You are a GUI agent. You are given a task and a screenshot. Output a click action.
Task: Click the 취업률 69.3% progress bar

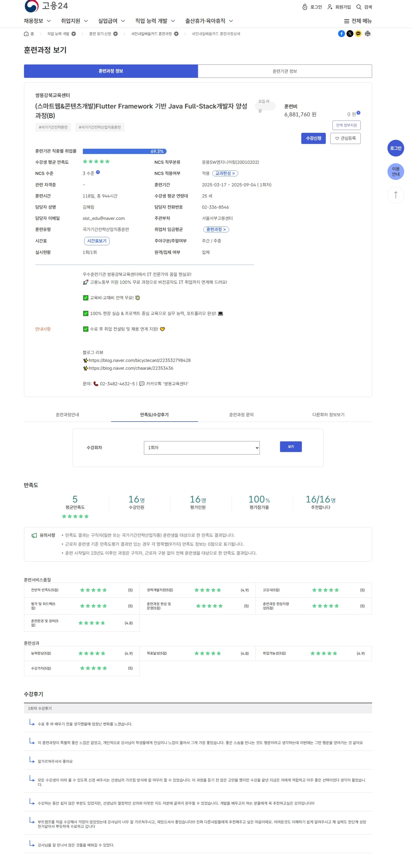pyautogui.click(x=124, y=151)
